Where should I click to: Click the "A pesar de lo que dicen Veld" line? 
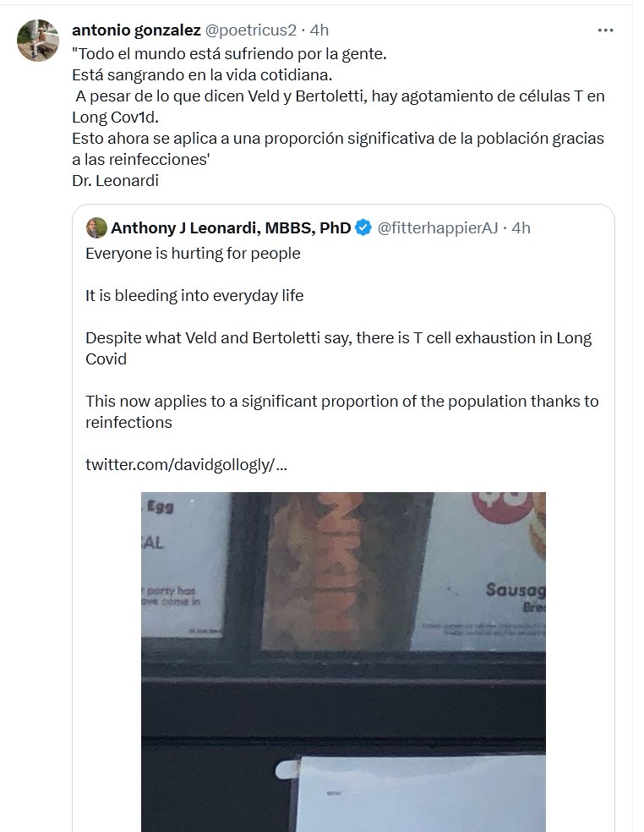tap(338, 106)
